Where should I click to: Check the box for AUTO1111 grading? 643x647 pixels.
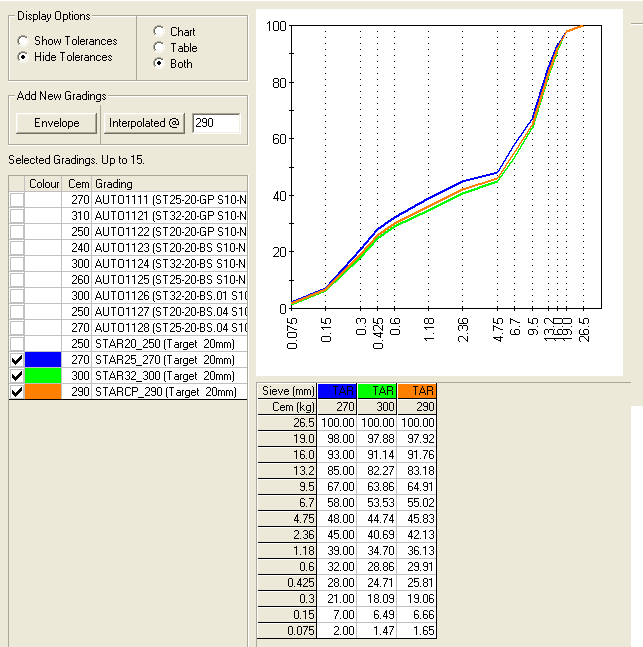[17, 200]
